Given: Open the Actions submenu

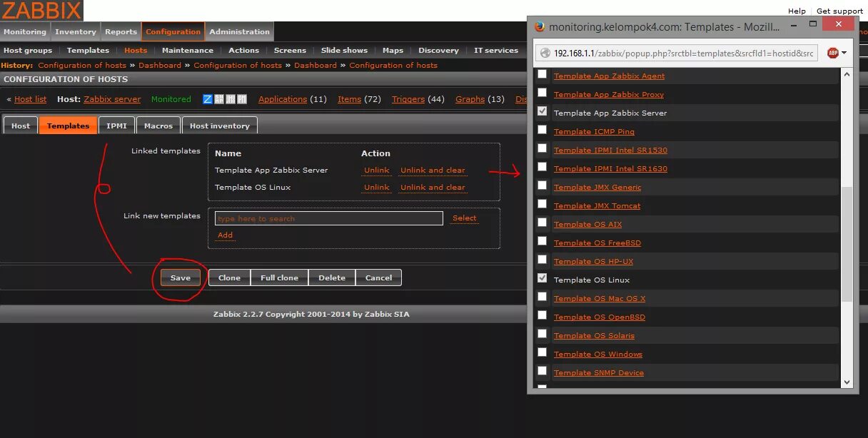Looking at the screenshot, I should (244, 51).
